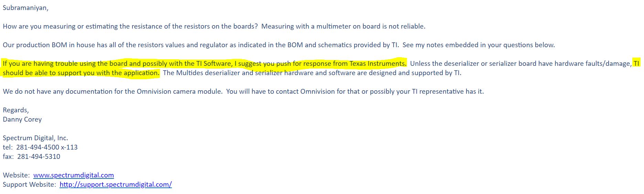This screenshot has width=644, height=194.
Task: Click the fax number 281-494-5310
Action: tap(39, 156)
